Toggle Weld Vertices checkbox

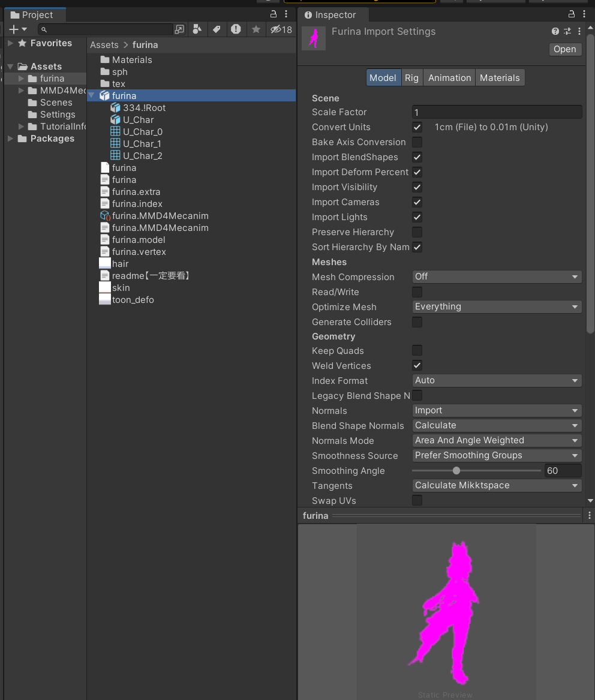coord(417,366)
